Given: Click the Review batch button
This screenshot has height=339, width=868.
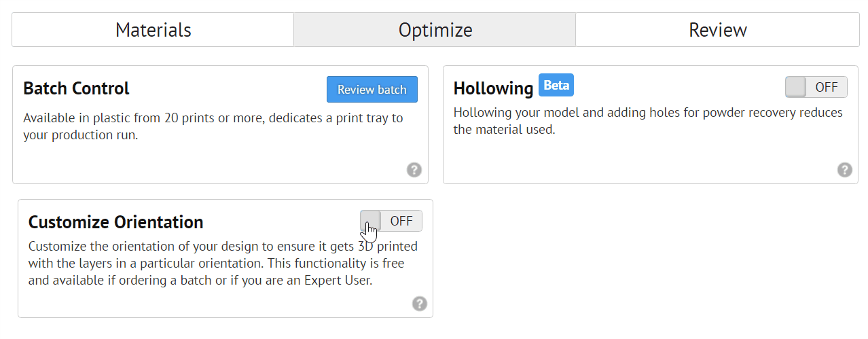Looking at the screenshot, I should 372,89.
